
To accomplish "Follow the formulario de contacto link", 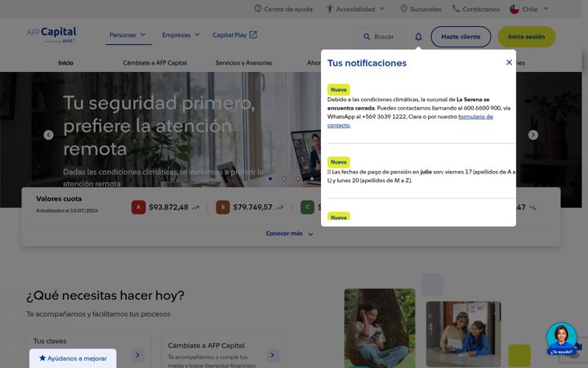I will [410, 121].
